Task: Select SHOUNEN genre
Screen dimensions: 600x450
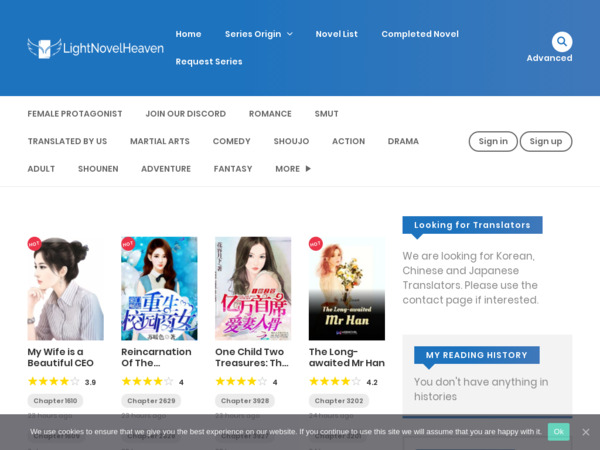Action: [x=98, y=169]
